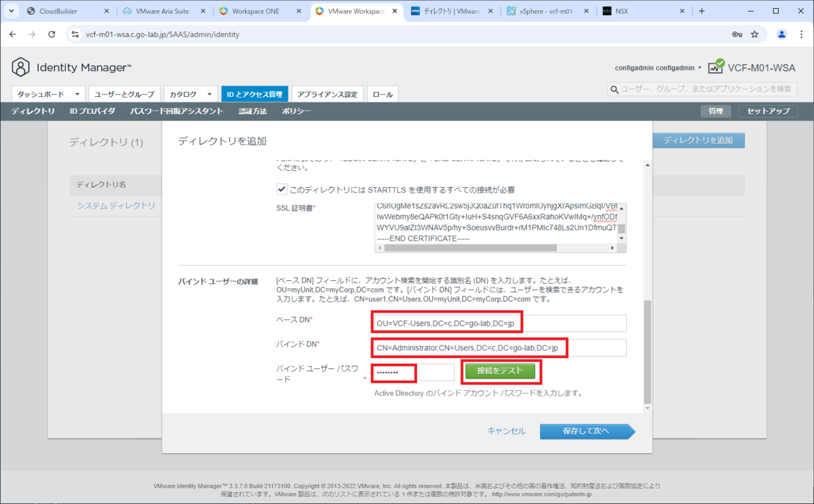
Task: Click the 保存して次へ button
Action: point(586,431)
